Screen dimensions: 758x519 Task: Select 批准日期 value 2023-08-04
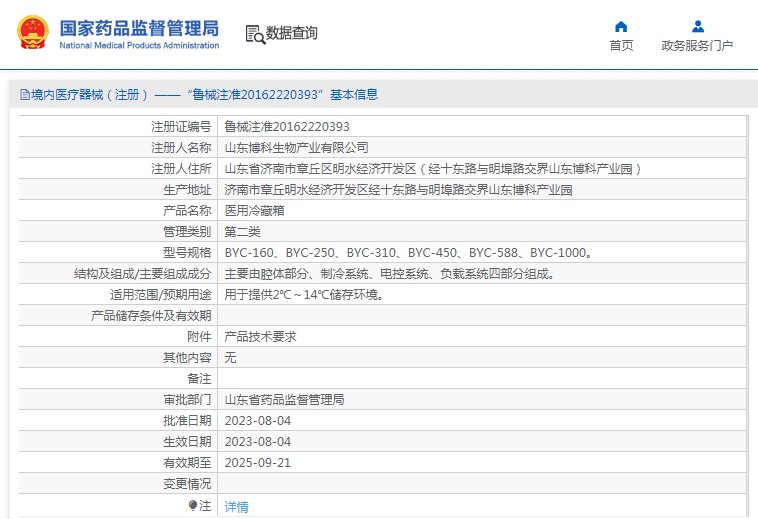click(258, 421)
